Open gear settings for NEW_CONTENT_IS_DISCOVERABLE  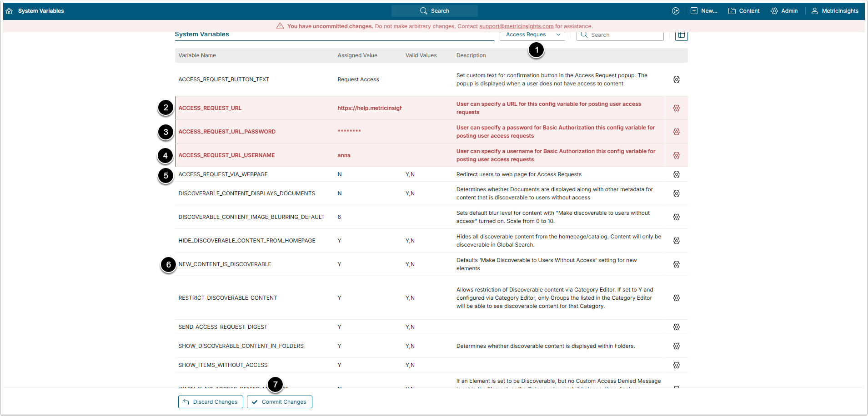[676, 264]
